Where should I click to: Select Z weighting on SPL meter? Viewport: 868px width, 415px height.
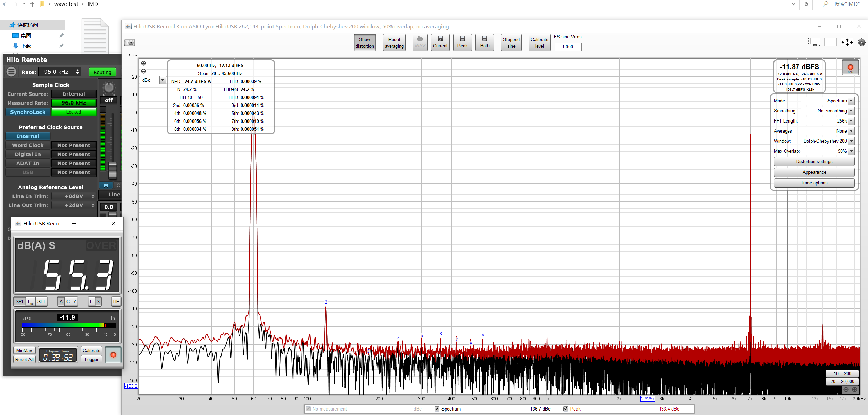click(75, 301)
